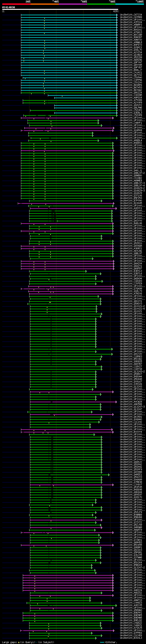Click the purple ~60% identity legend bar
The width and height of the screenshot is (146, 644).
click(x=73, y=4)
